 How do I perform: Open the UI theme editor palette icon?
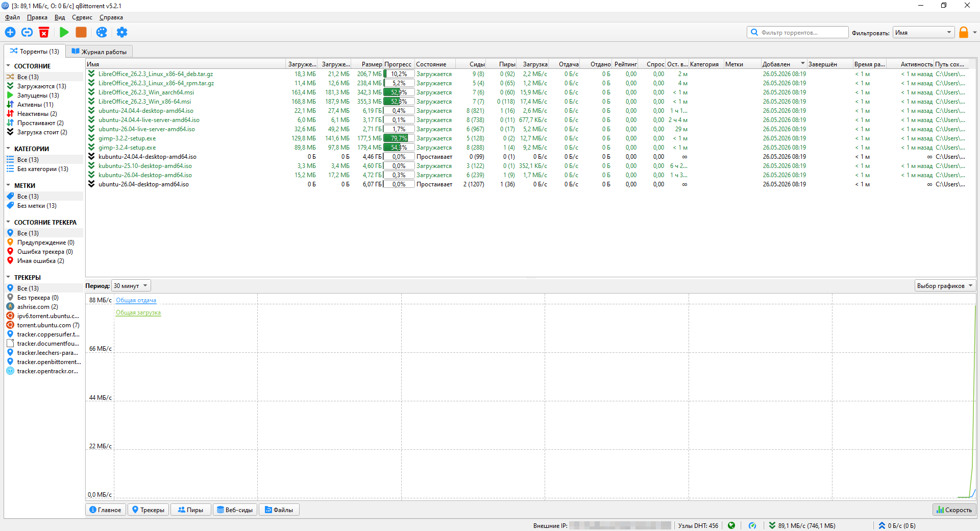[102, 32]
